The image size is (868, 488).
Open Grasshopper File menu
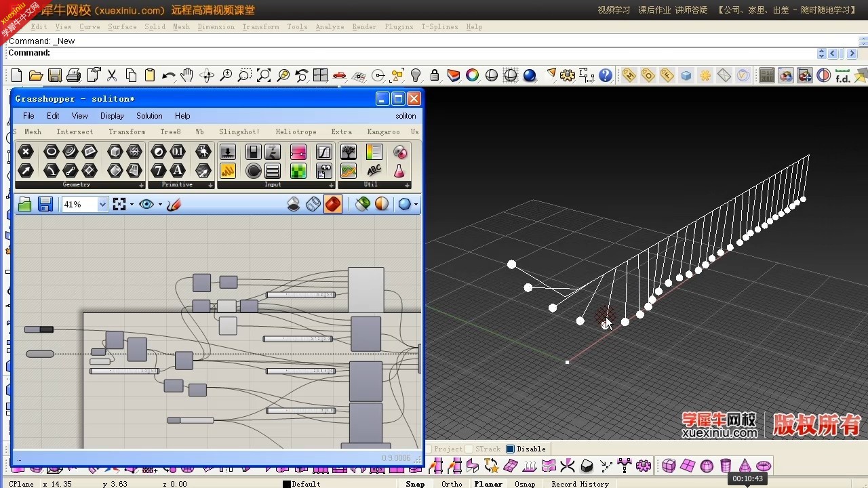28,116
